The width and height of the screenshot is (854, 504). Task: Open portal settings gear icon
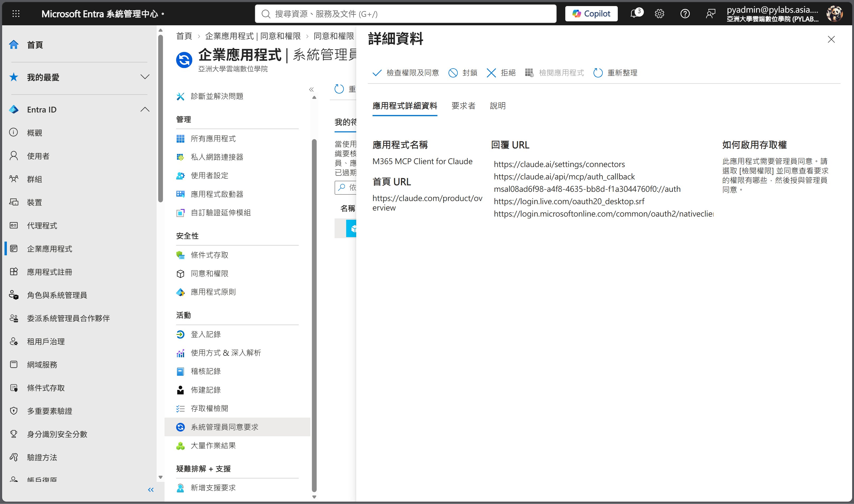pyautogui.click(x=659, y=14)
